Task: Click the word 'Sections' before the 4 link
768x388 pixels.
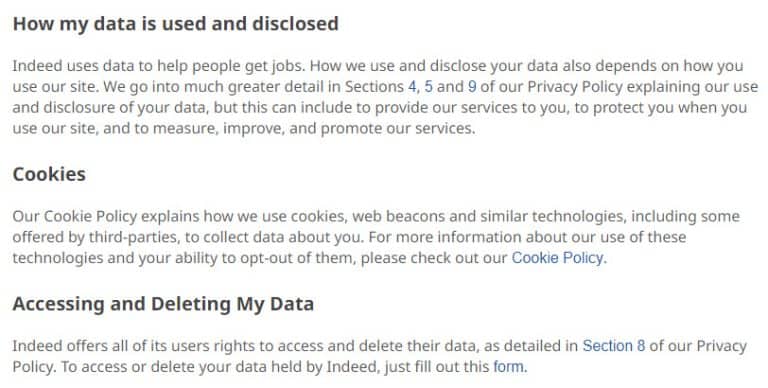Action: (x=374, y=87)
